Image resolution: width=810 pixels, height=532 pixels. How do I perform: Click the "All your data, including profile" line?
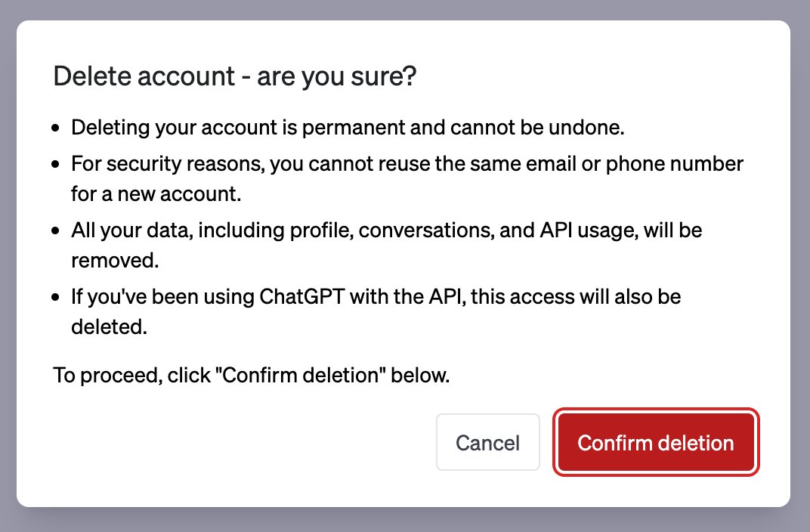(x=386, y=230)
